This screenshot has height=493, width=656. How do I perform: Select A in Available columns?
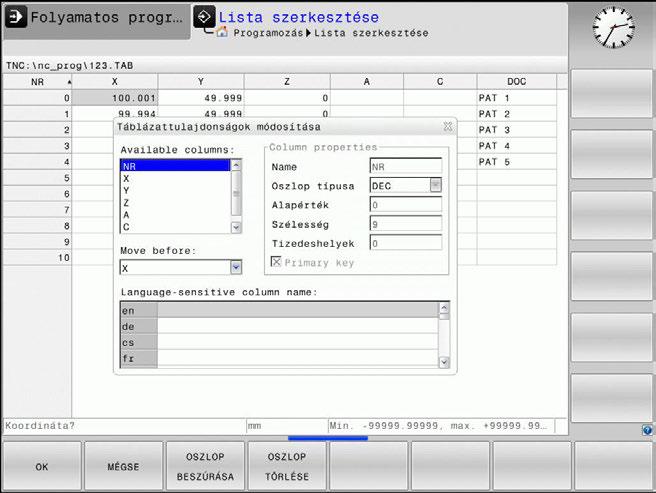coord(175,215)
